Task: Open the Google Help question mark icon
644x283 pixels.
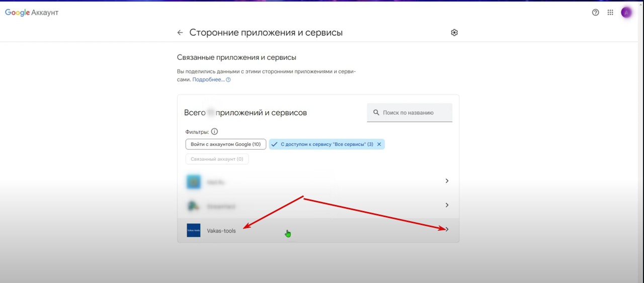Action: click(596, 13)
